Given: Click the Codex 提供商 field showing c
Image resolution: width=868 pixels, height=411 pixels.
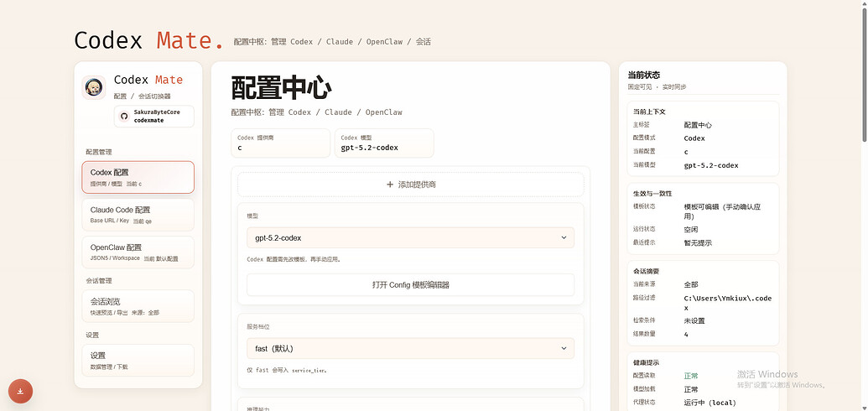Looking at the screenshot, I should point(281,143).
